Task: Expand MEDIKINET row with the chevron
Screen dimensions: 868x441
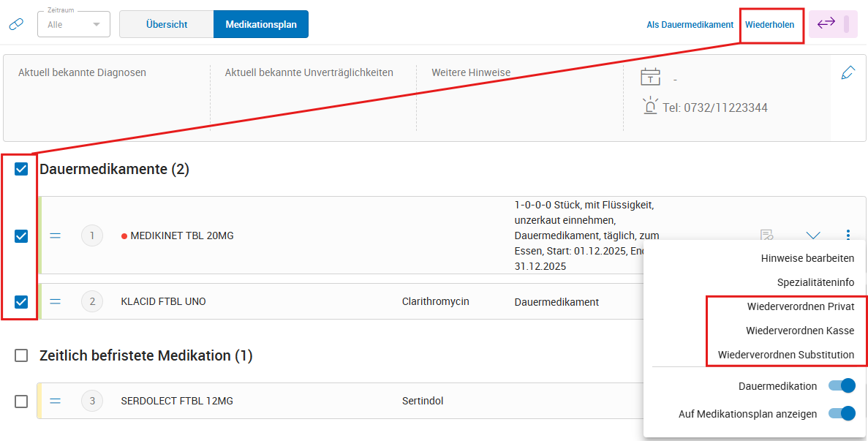Action: [813, 235]
